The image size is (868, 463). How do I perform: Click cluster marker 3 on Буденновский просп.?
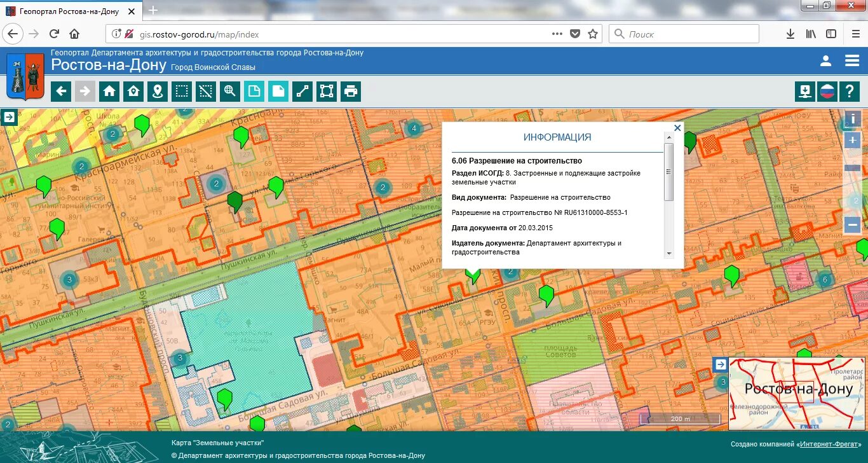[180, 359]
